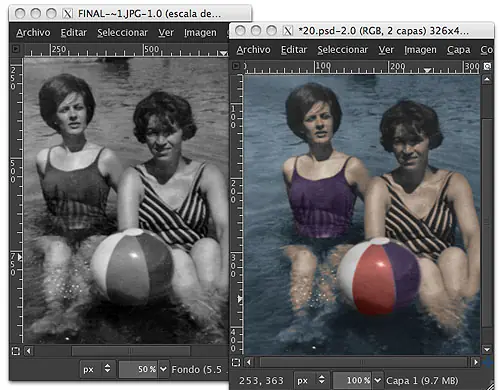
Task: Open Ver menu in FINAL~1.JPG window
Action: tap(166, 33)
